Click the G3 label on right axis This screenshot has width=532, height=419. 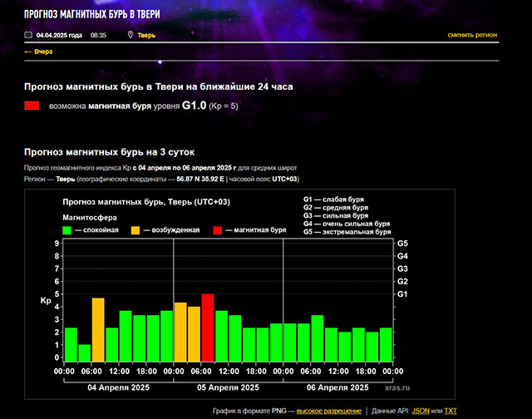coord(402,269)
